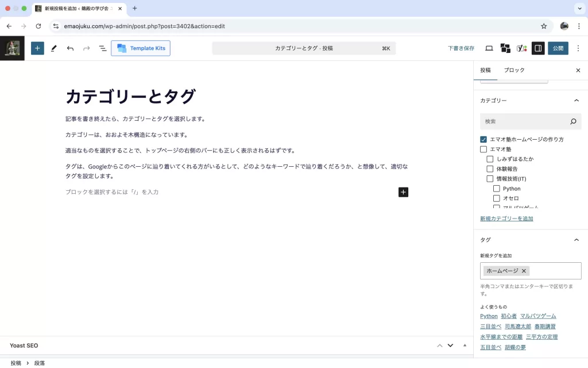This screenshot has height=368, width=588.
Task: Add the 初心者 suggested tag
Action: (509, 316)
